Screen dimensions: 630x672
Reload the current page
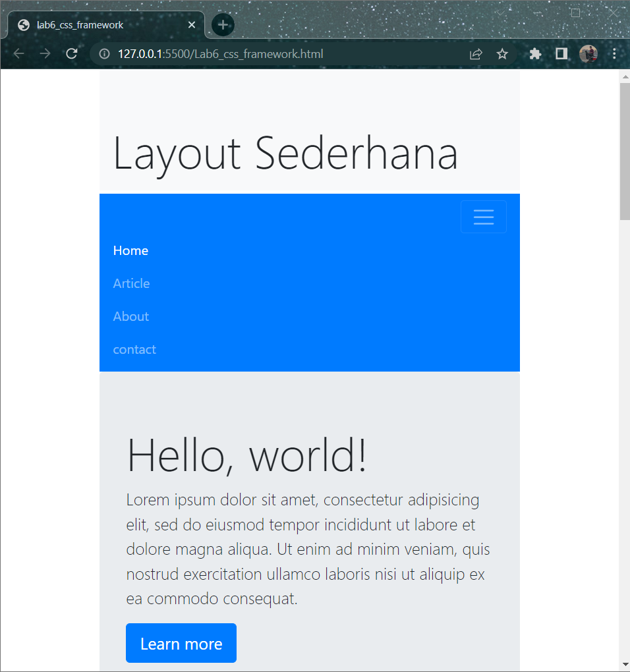(71, 54)
